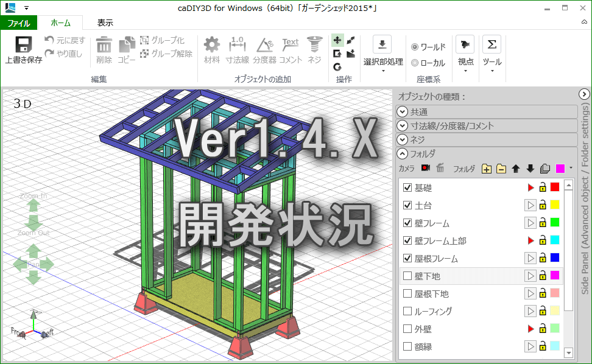Click the Zoom In arrow in the viewport

[x=33, y=206]
